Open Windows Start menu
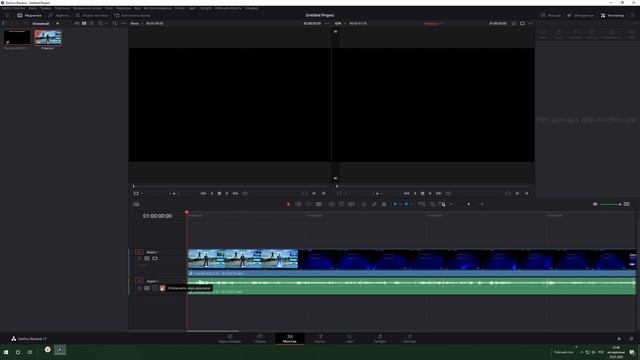This screenshot has width=640, height=360. (x=6, y=352)
